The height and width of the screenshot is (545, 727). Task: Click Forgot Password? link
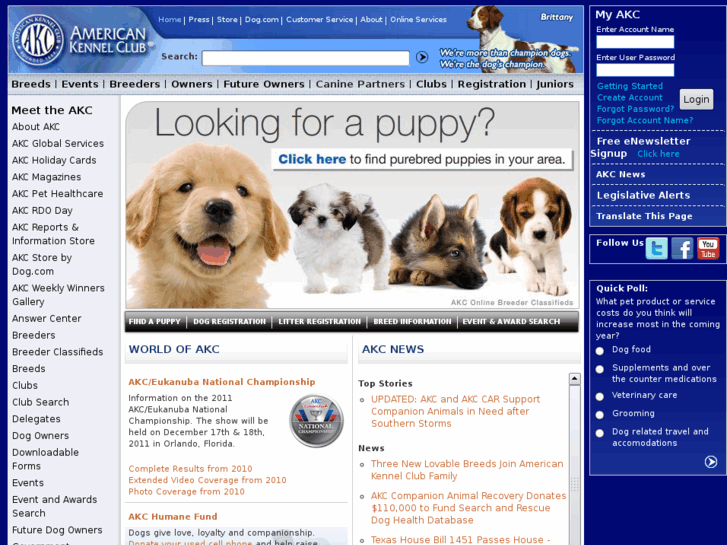[635, 109]
